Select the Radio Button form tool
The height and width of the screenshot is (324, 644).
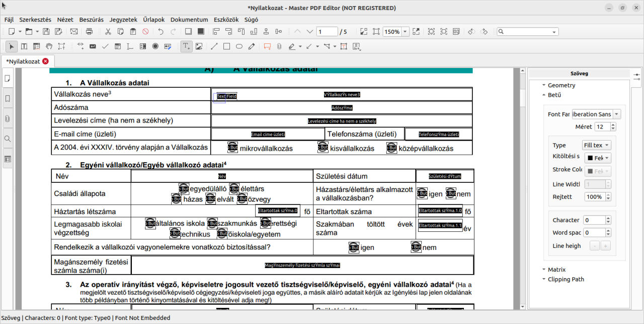[155, 46]
